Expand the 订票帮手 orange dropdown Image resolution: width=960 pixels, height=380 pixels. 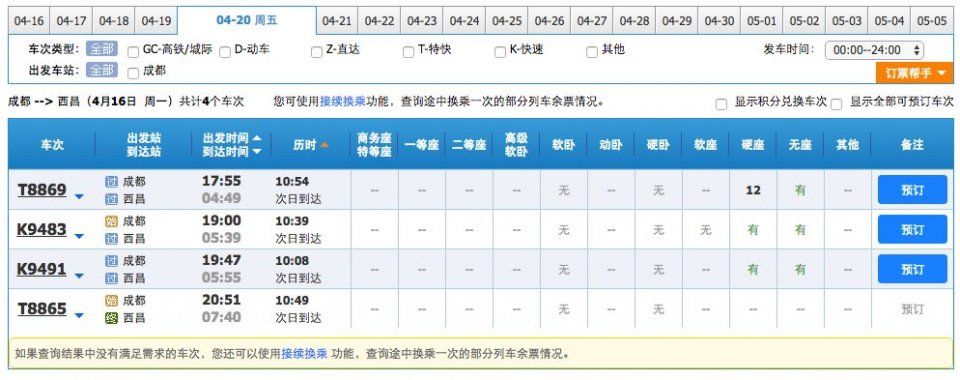point(915,73)
